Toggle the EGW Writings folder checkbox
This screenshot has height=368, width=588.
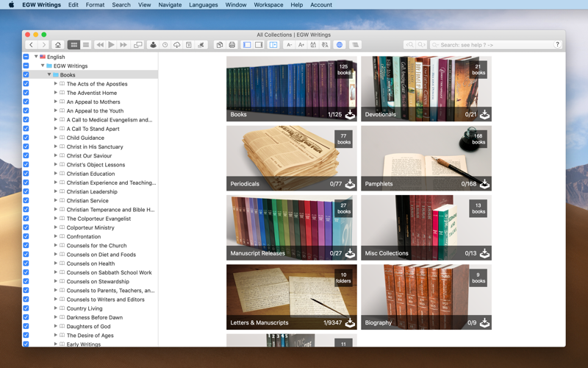pyautogui.click(x=26, y=66)
